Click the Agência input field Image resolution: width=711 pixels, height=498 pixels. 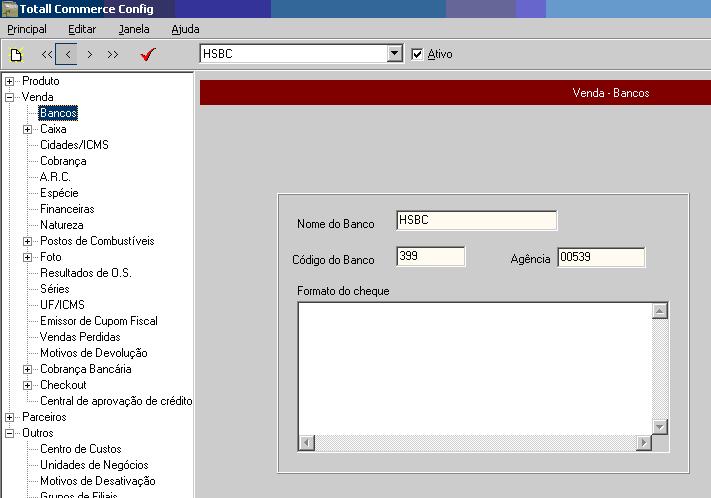600,258
